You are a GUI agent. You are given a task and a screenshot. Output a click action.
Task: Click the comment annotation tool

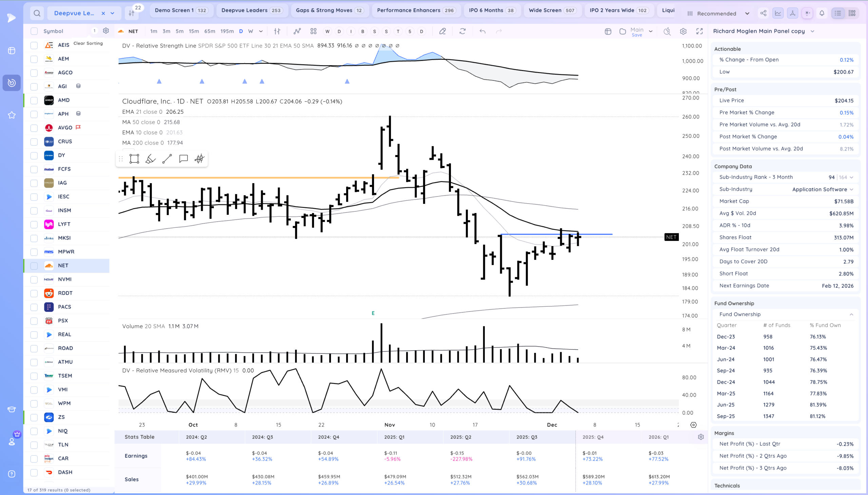(183, 159)
